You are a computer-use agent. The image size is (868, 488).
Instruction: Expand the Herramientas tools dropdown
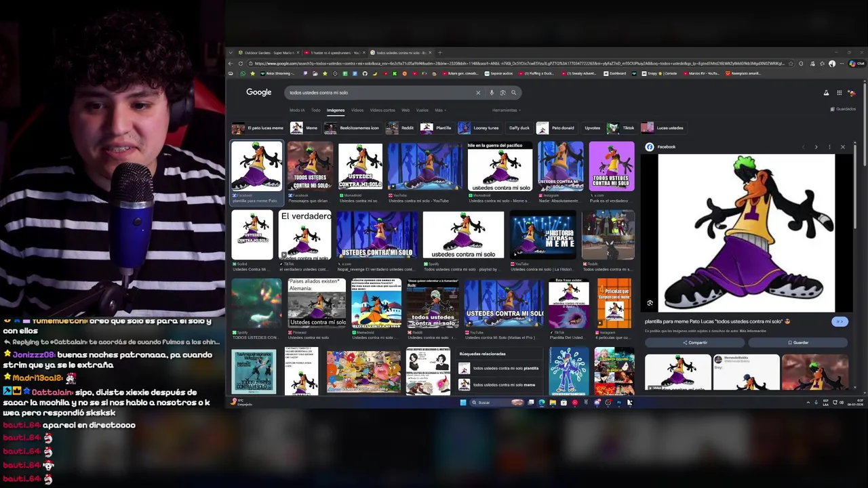506,110
